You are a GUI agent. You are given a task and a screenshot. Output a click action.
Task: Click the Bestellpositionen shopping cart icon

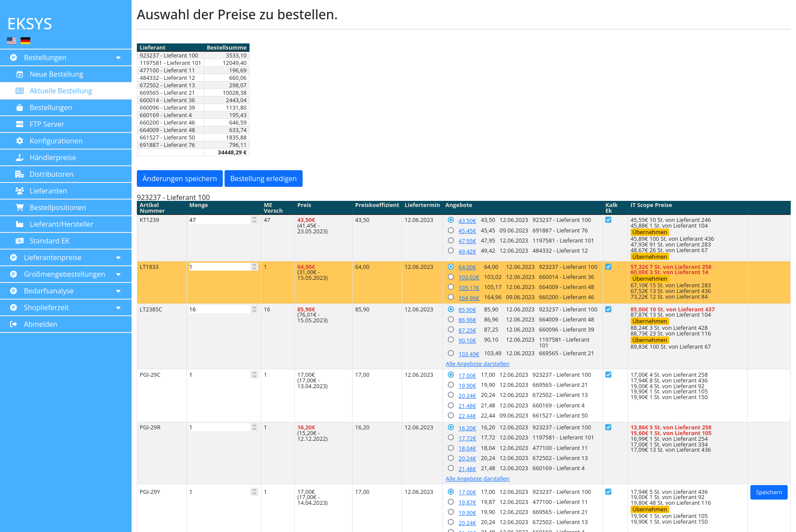tap(19, 208)
